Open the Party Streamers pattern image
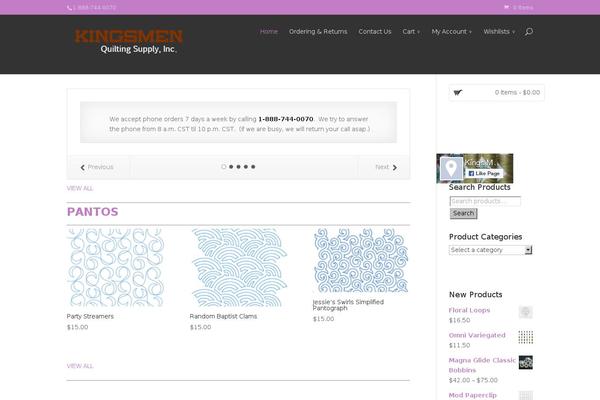This screenshot has width=600, height=400. coord(116,268)
